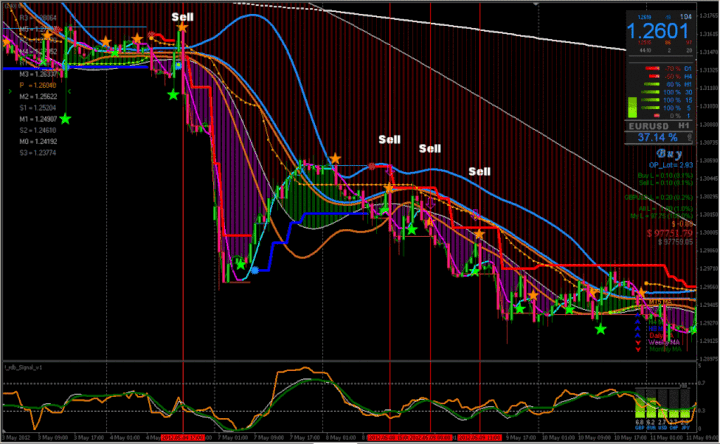720x444 pixels.
Task: Click the stylized Buy signal text
Action: (669, 153)
